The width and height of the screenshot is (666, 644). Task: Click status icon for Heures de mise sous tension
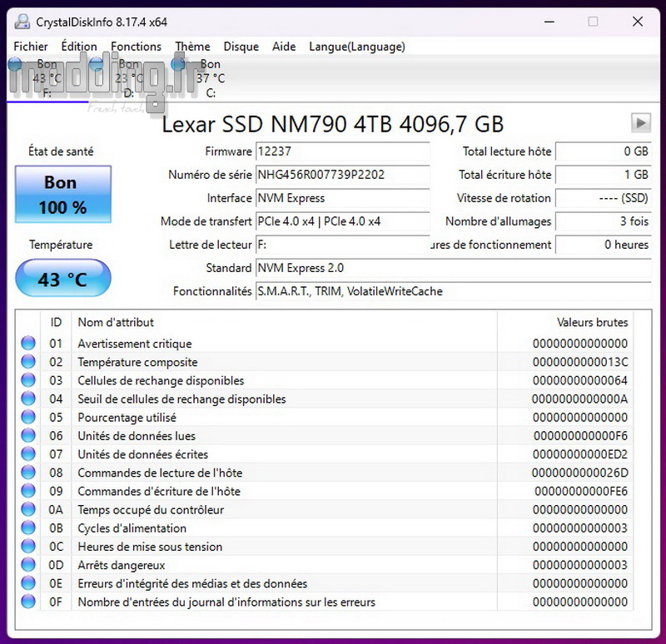[28, 547]
